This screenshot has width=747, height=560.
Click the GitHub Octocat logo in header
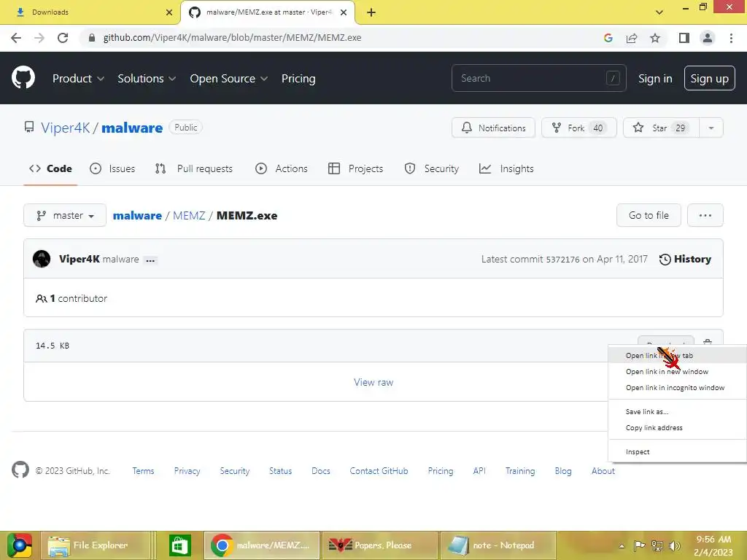23,78
